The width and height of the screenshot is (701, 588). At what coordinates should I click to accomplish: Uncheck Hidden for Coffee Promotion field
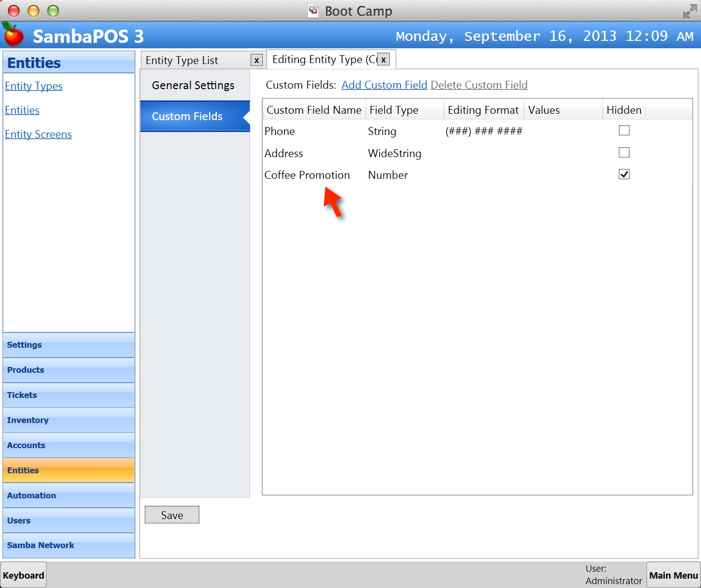pos(624,174)
